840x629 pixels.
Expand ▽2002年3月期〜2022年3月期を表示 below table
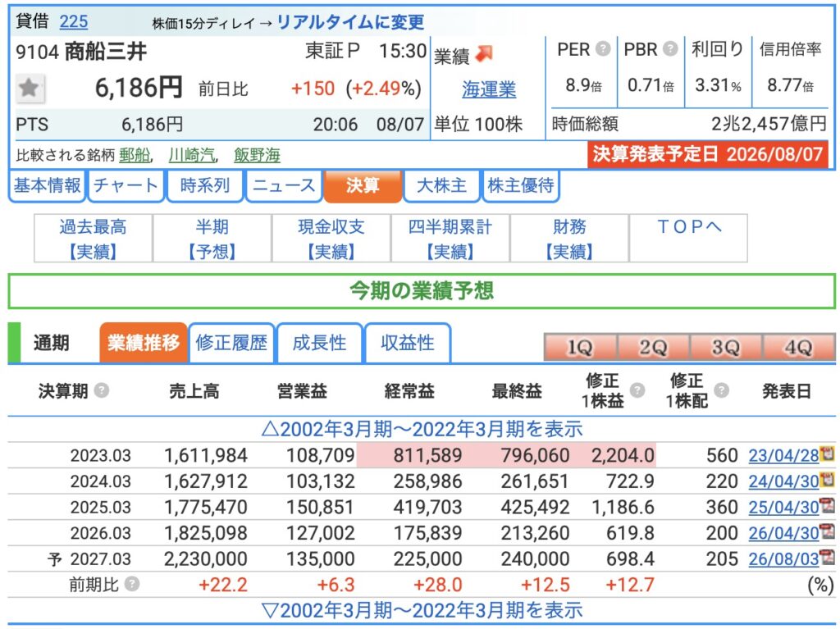coord(422,610)
